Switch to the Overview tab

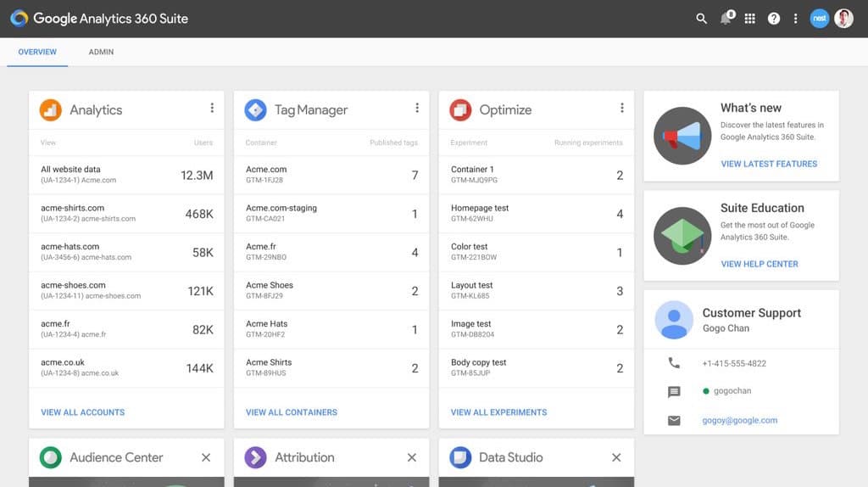tap(37, 52)
